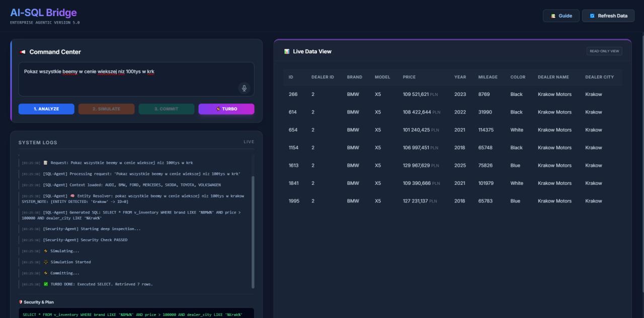The image size is (644, 318).
Task: Click price 109 521,621 PLN
Action: point(421,94)
